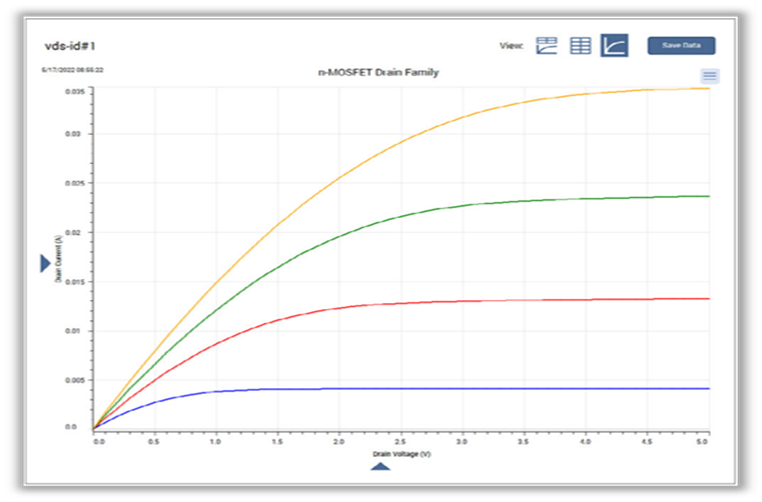Image resolution: width=762 pixels, height=502 pixels.
Task: Click the vds-id#1 test name label
Action: pos(70,46)
